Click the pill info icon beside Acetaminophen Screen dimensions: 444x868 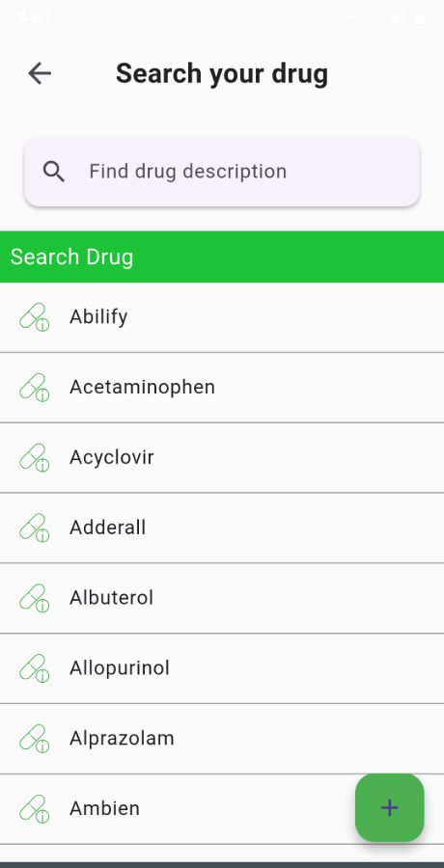tap(35, 388)
